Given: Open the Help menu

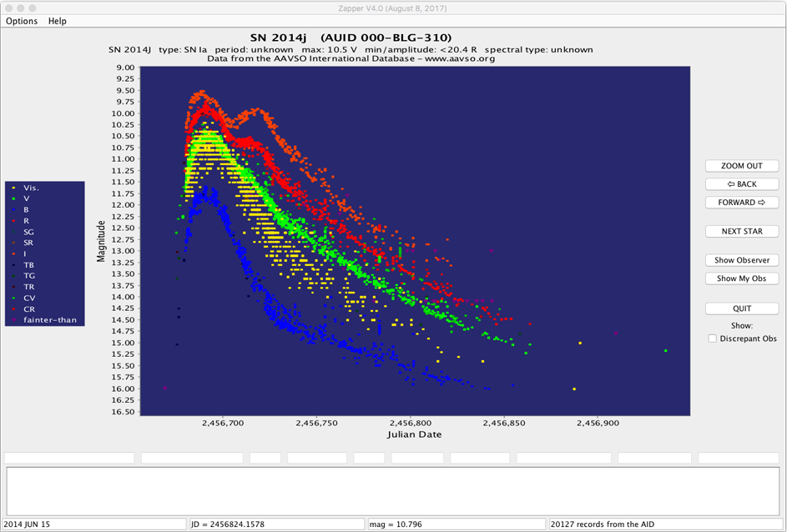Looking at the screenshot, I should point(57,21).
